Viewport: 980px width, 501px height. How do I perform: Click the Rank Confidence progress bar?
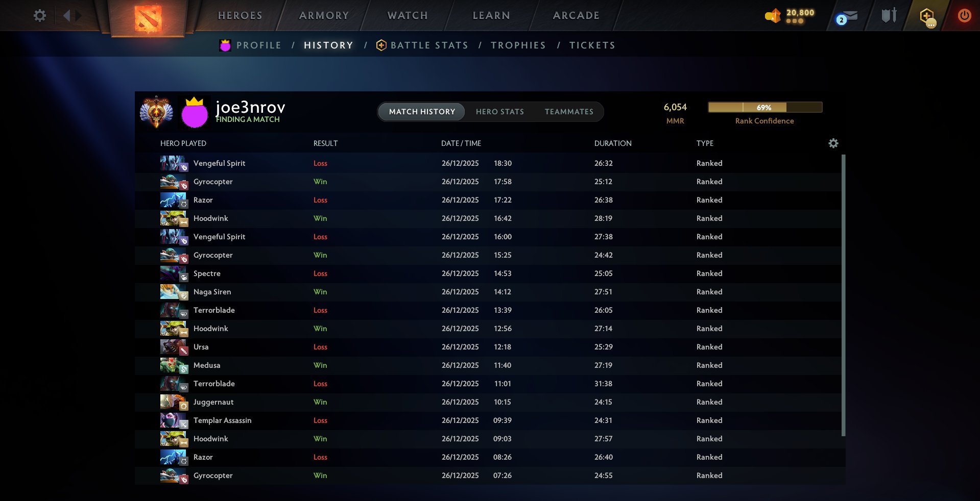pyautogui.click(x=764, y=107)
